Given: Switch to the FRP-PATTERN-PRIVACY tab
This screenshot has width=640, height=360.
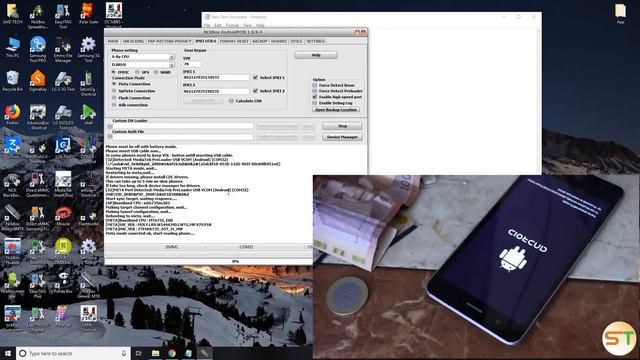Looking at the screenshot, I should click(169, 41).
